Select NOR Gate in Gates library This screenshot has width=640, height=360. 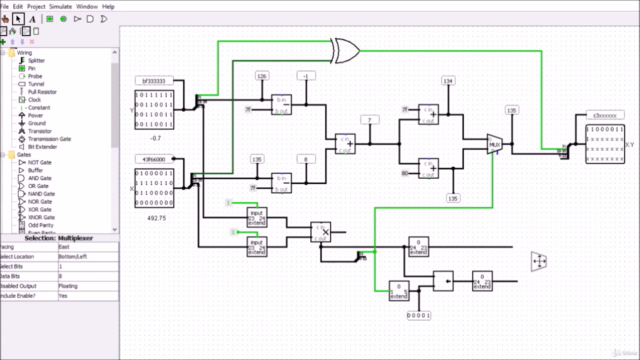pyautogui.click(x=40, y=202)
